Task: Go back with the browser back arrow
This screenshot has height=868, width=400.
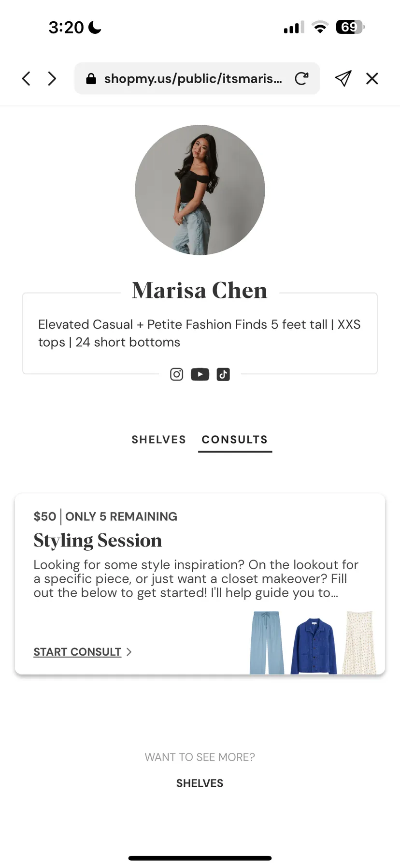Action: coord(27,78)
